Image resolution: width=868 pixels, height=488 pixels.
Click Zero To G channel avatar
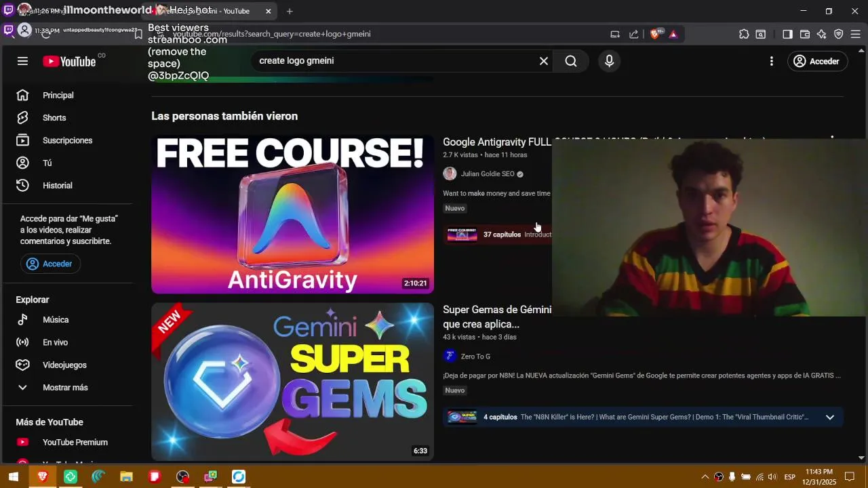coord(450,356)
